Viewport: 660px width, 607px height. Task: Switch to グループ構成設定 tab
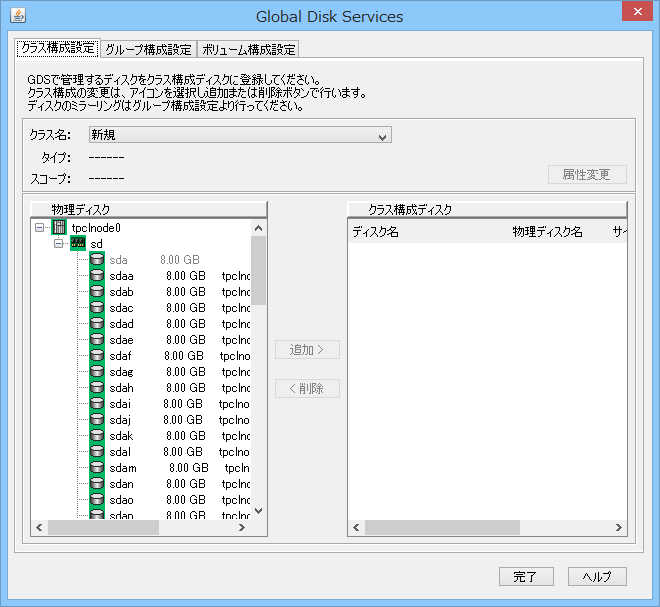coord(148,49)
